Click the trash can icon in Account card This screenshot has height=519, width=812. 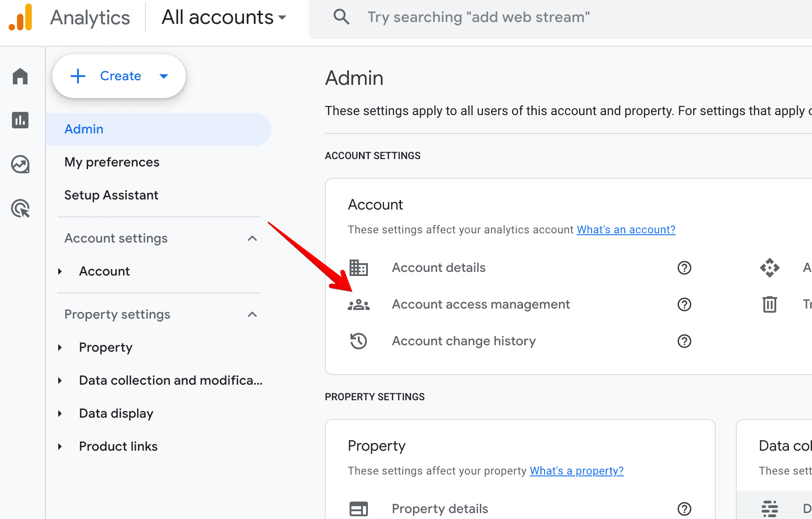pos(770,304)
